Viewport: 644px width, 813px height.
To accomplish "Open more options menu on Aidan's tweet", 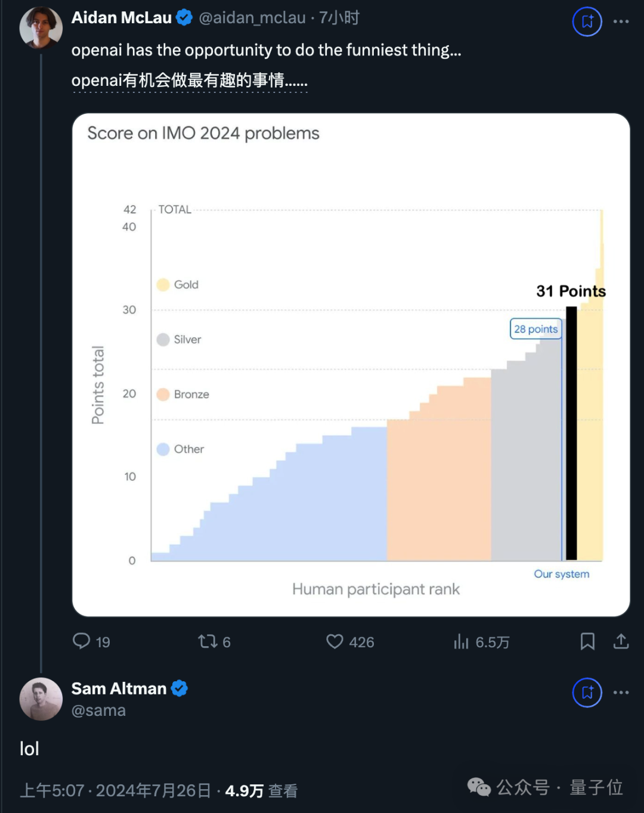I will tap(621, 21).
